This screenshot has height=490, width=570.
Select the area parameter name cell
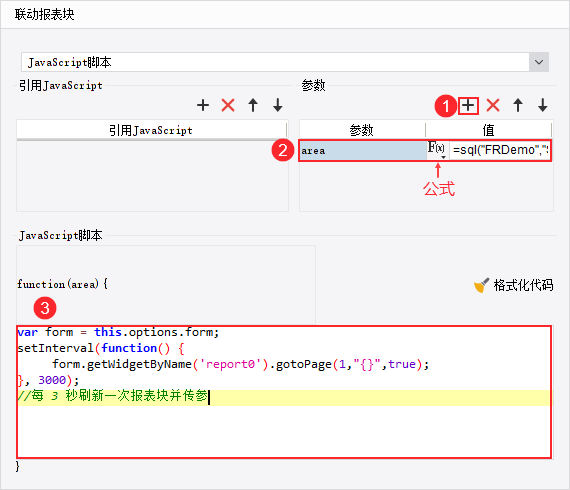[x=363, y=150]
